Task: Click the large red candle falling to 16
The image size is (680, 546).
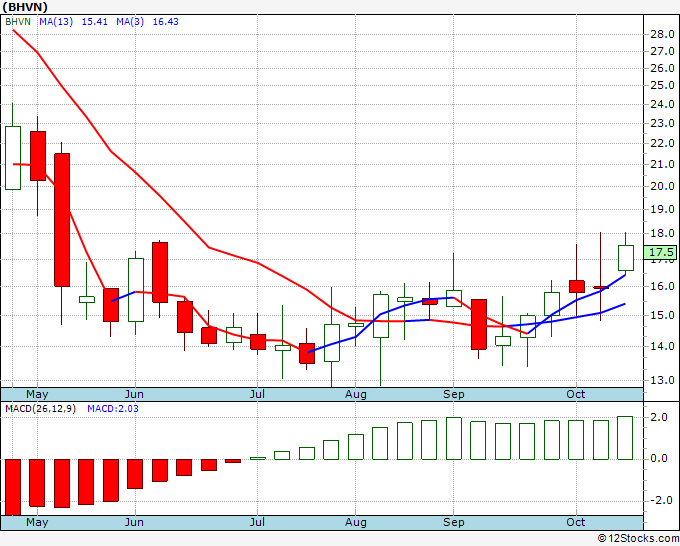Action: coord(62,220)
